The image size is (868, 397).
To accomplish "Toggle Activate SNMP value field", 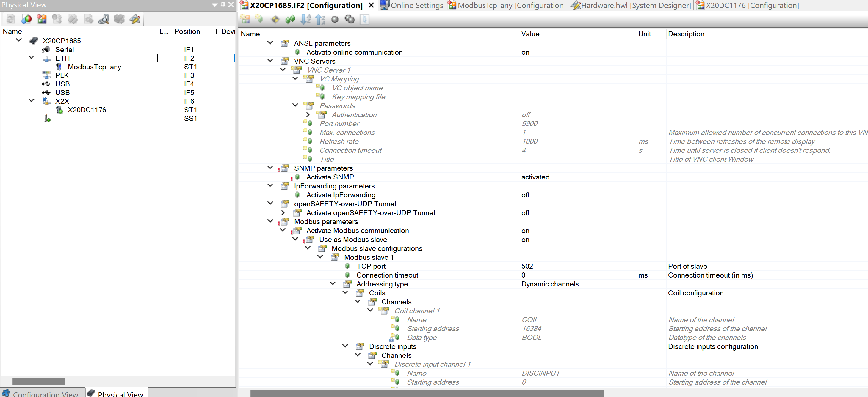I will 535,177.
